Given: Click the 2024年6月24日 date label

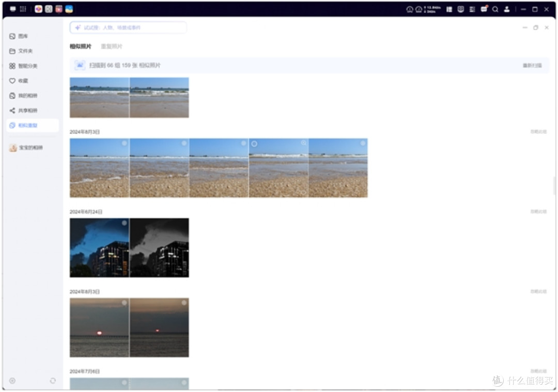Looking at the screenshot, I should [x=86, y=212].
